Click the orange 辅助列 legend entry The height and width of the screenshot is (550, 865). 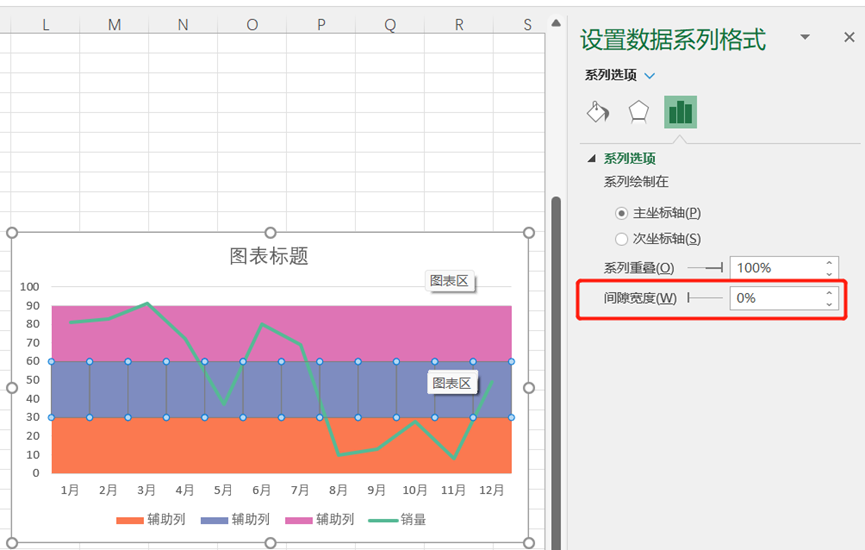(x=151, y=520)
